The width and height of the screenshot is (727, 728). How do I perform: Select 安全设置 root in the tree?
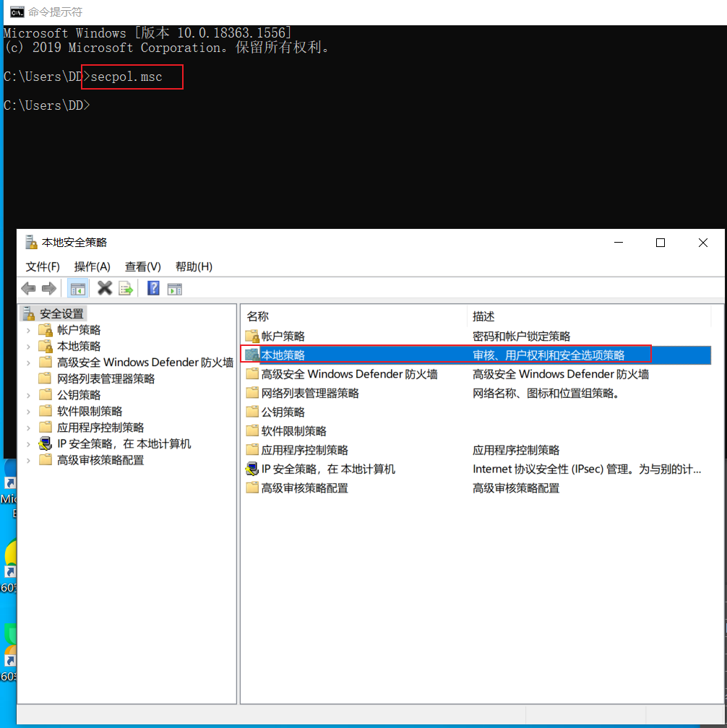61,314
